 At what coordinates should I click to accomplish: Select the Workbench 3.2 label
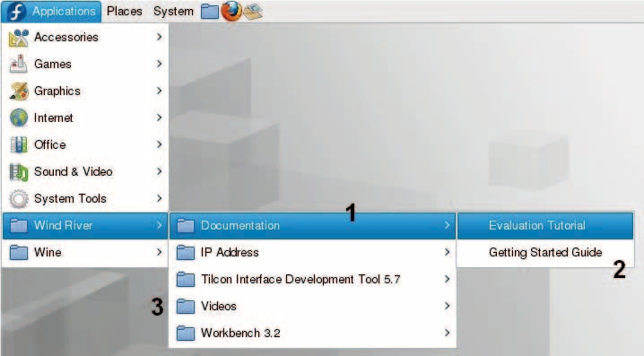pyautogui.click(x=240, y=333)
